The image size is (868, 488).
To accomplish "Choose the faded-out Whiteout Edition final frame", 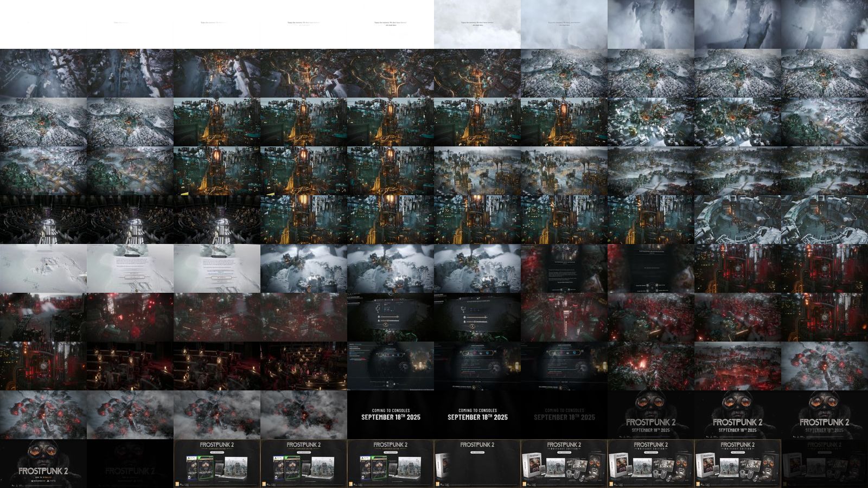I will click(825, 464).
